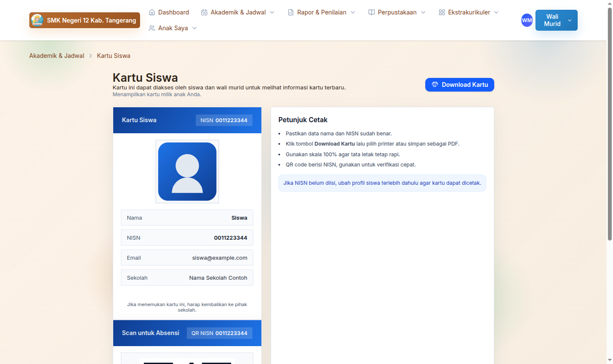
Task: Click the Rapor & Penilaian document icon
Action: click(x=291, y=12)
